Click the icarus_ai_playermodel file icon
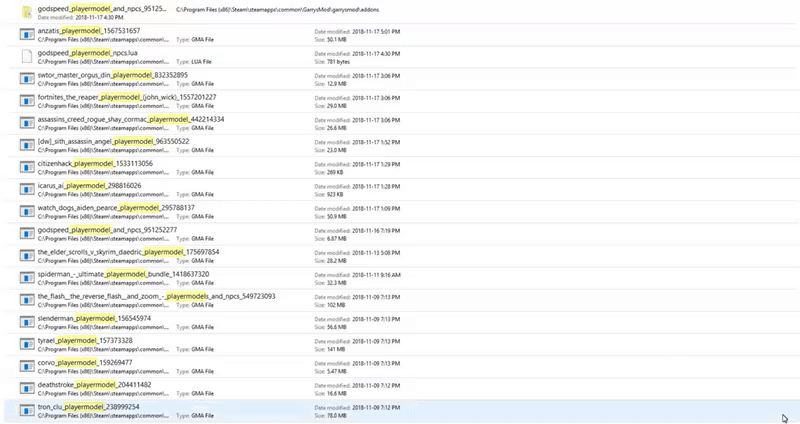 27,189
